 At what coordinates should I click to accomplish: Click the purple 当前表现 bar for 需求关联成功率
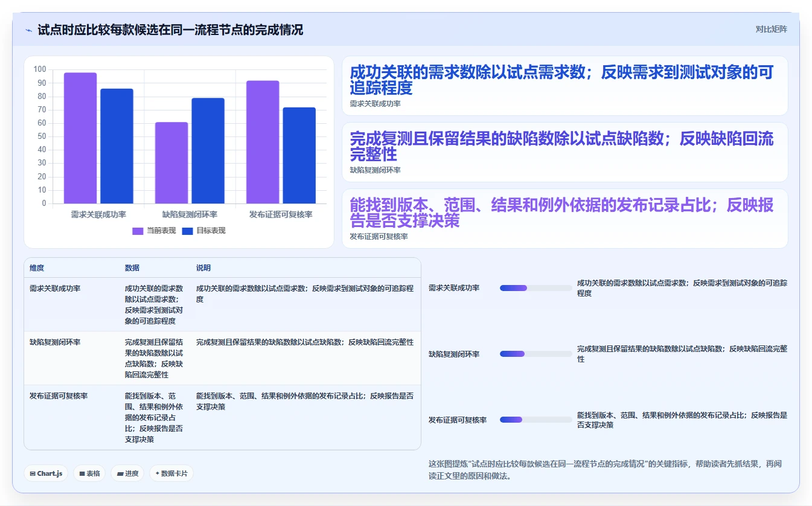80,138
